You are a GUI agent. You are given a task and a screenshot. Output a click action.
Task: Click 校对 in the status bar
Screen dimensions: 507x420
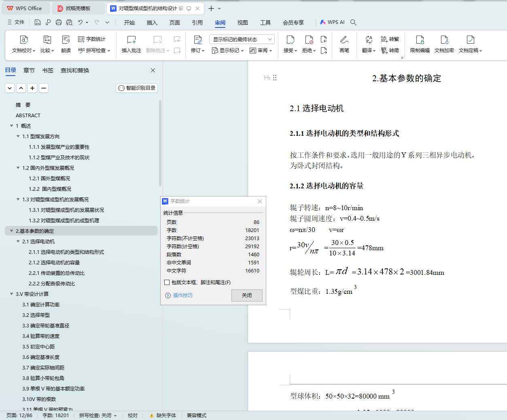pos(133,416)
